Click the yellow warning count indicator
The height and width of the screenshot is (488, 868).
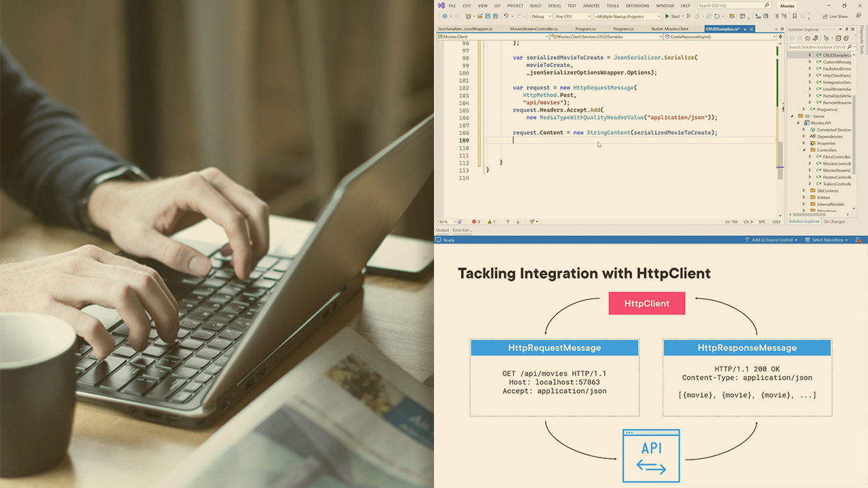[x=492, y=222]
